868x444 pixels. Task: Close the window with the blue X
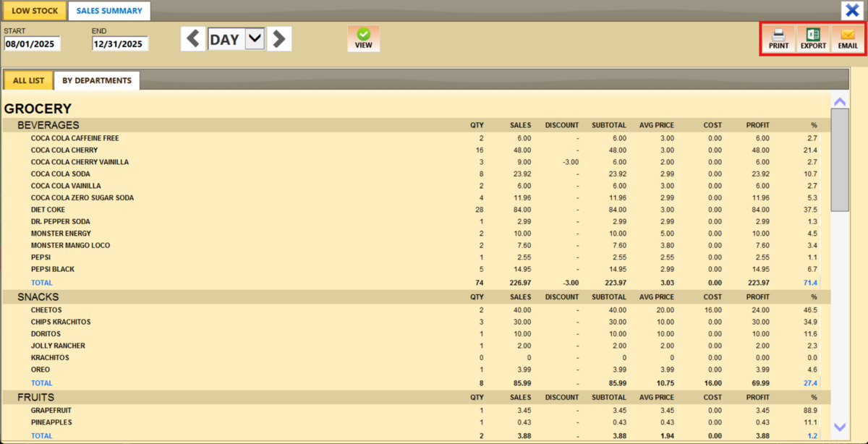pyautogui.click(x=851, y=11)
